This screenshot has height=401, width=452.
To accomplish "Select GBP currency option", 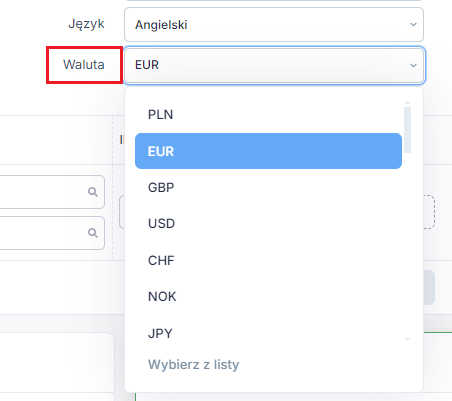I will click(268, 187).
